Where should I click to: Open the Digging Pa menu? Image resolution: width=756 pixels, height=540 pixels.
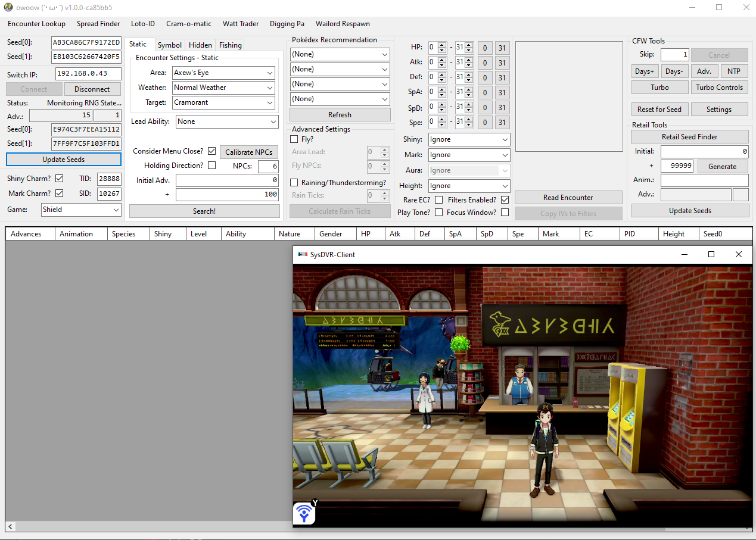pos(287,24)
